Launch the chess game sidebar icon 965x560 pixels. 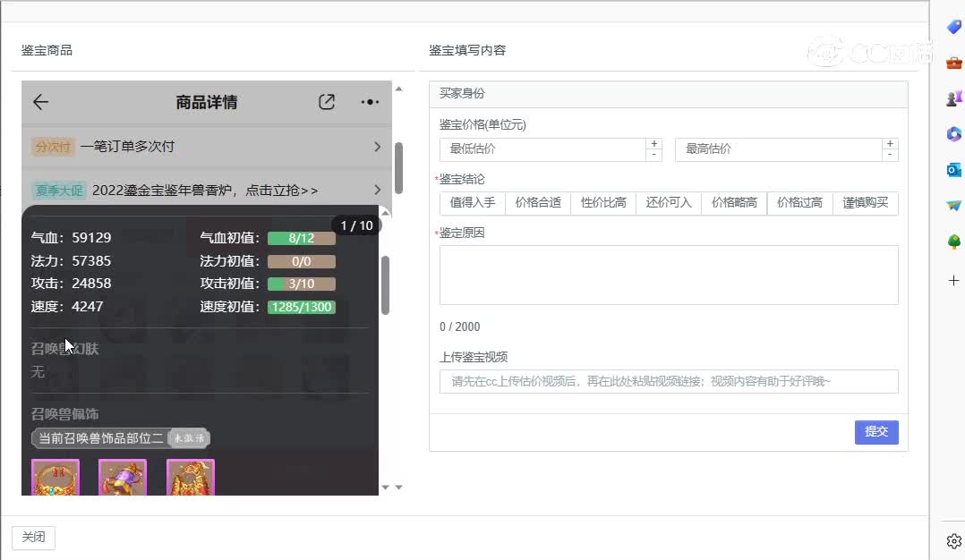click(x=952, y=98)
